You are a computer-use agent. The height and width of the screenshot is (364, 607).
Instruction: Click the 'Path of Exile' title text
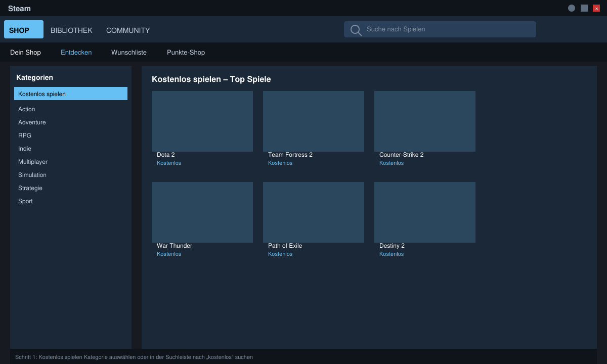coord(285,246)
